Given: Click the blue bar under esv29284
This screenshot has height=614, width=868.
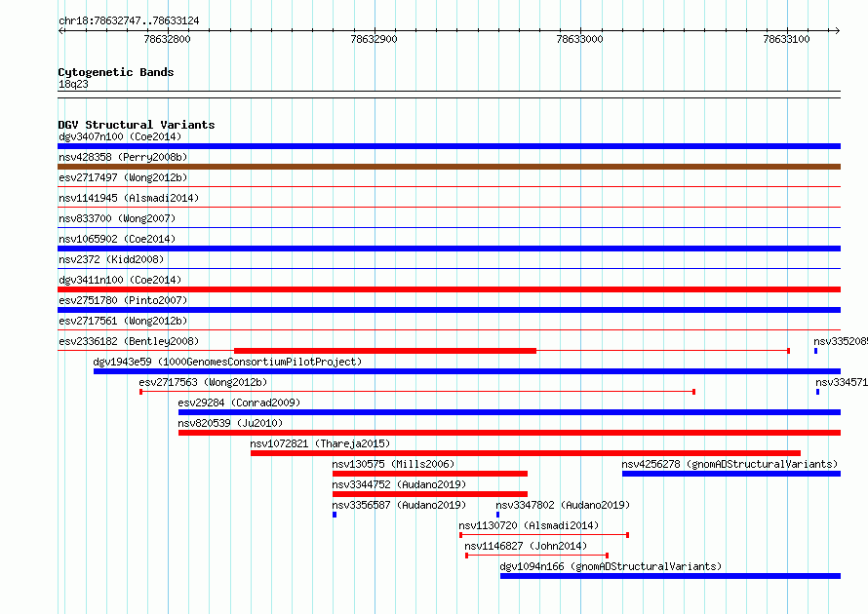Looking at the screenshot, I should 509,412.
